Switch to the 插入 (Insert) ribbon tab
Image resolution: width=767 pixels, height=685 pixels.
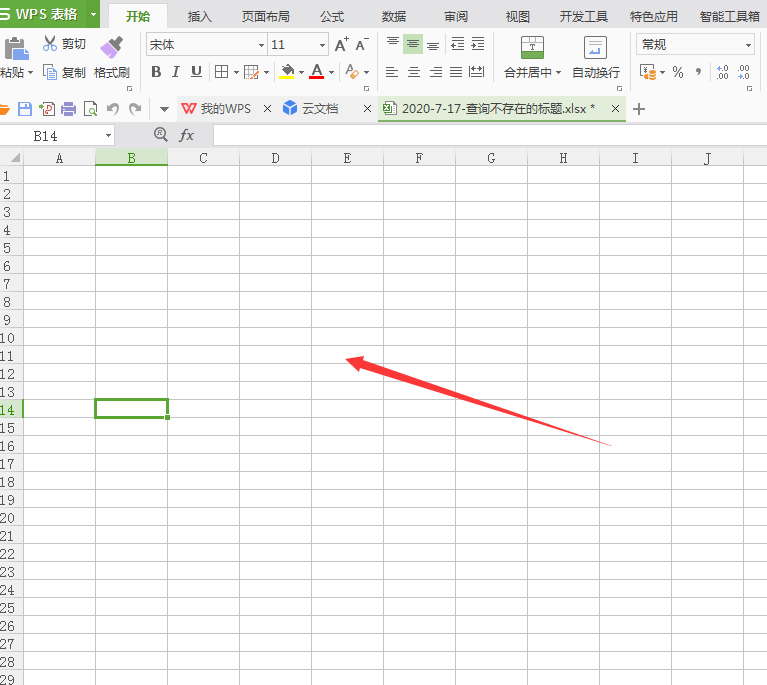(200, 16)
